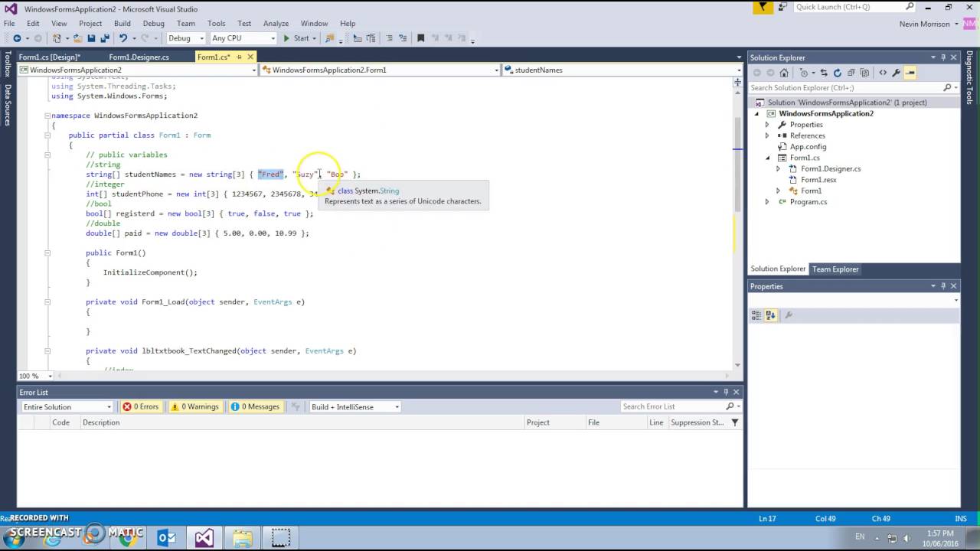
Task: Select App.config in Solution Explorer
Action: coord(808,147)
